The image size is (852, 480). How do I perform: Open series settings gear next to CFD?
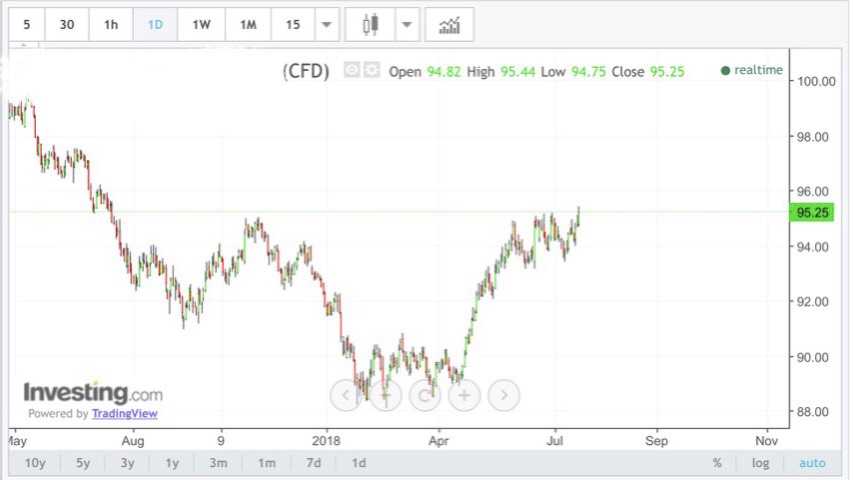click(371, 70)
